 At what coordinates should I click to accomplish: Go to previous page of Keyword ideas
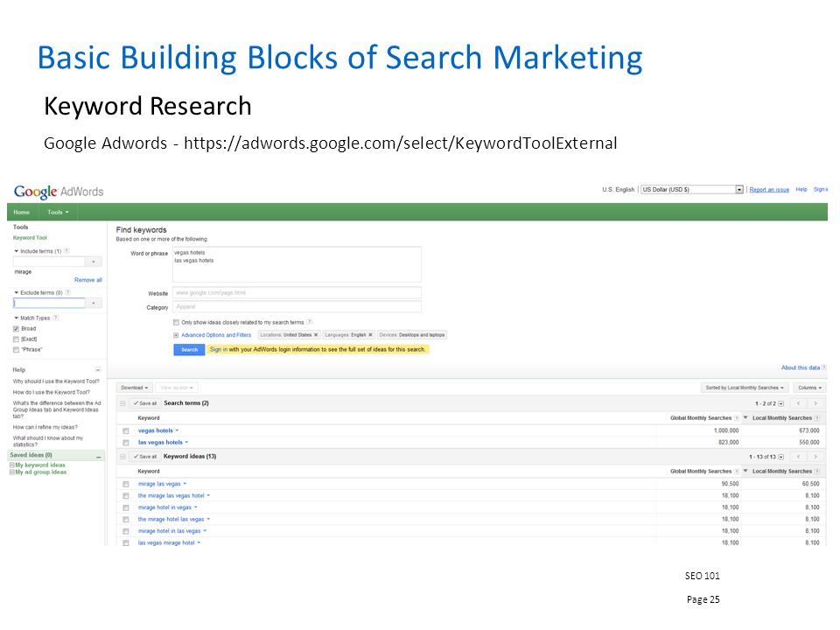coord(798,457)
